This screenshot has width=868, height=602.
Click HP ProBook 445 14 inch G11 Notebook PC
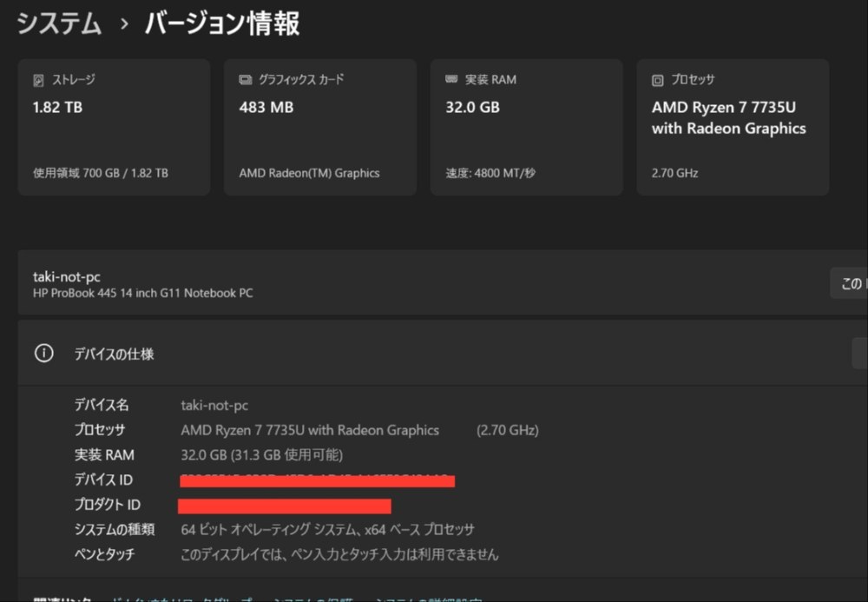point(143,293)
